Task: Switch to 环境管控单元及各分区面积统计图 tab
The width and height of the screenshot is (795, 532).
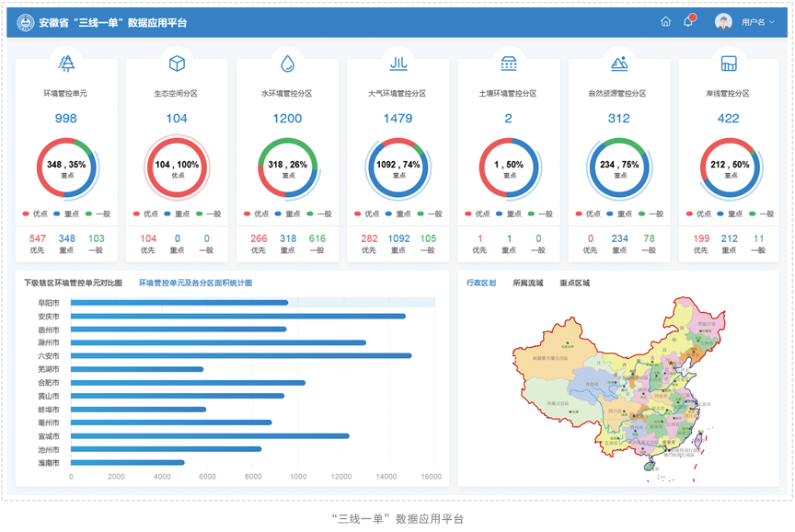Action: pyautogui.click(x=195, y=283)
